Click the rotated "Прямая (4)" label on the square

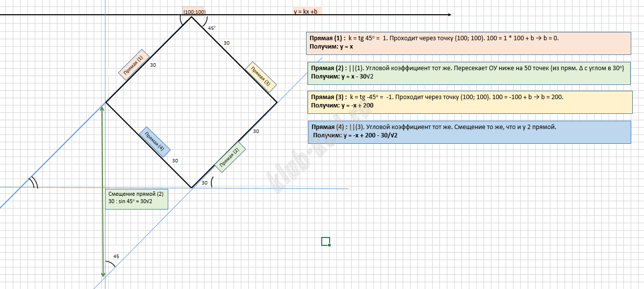(155, 142)
